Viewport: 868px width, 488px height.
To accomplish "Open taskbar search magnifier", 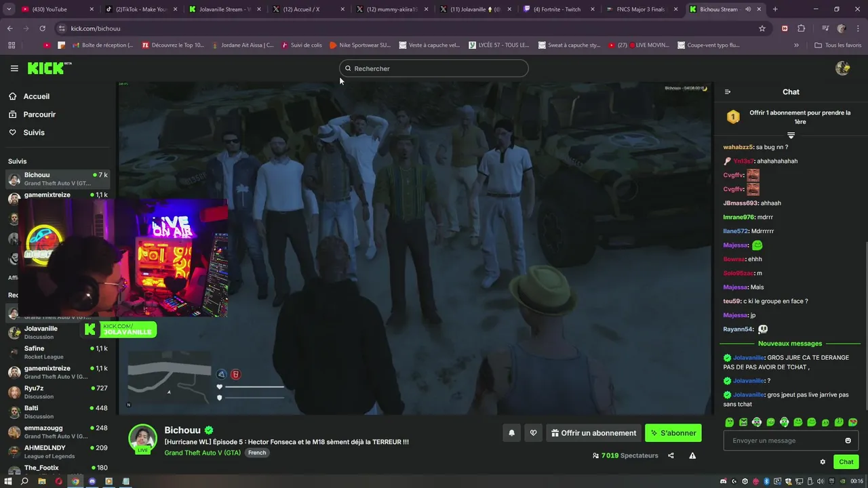I will (x=24, y=481).
